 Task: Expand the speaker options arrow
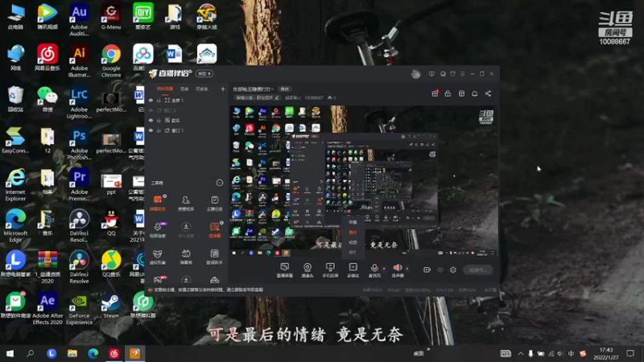pyautogui.click(x=407, y=269)
